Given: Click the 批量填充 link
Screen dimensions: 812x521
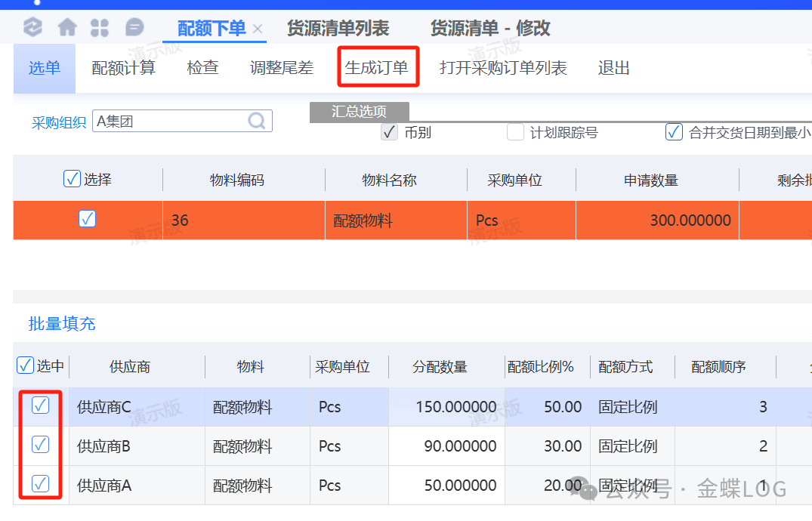Looking at the screenshot, I should [62, 324].
